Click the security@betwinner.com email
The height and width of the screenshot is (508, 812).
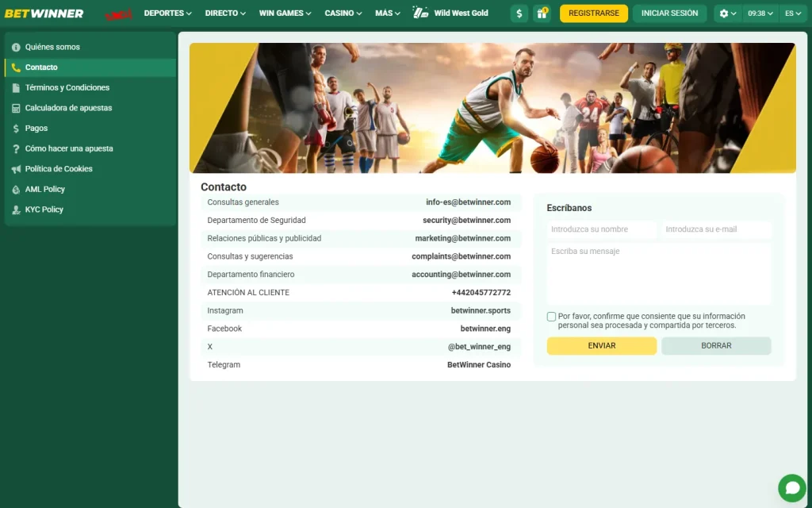pos(466,221)
